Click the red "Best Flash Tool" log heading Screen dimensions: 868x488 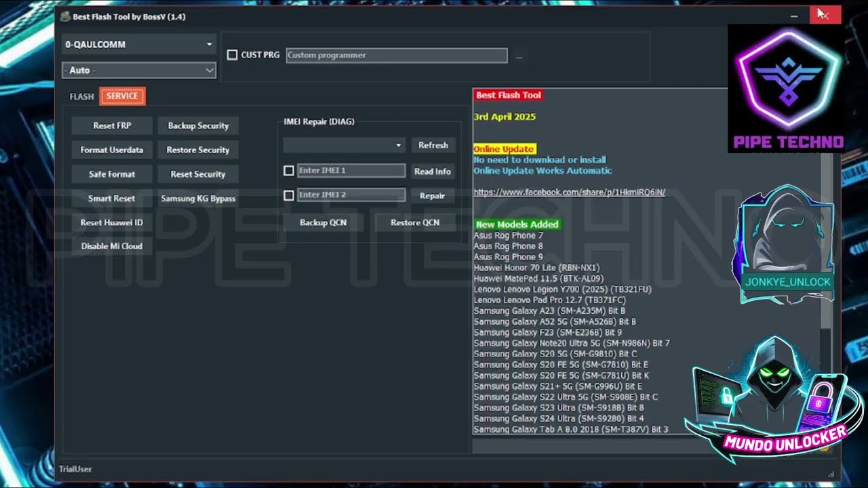coord(509,96)
